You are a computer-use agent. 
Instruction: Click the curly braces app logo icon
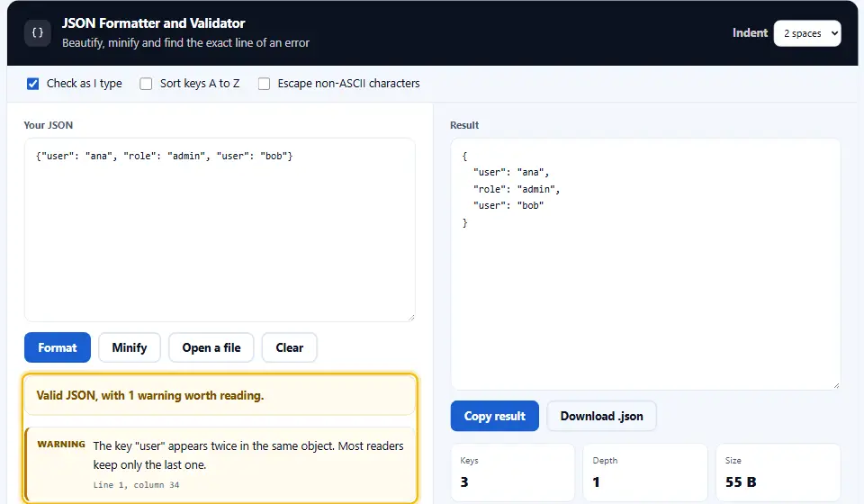click(38, 33)
